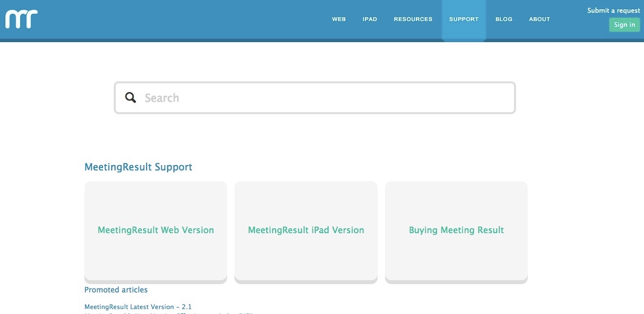Open the Buying Meeting Result card
Image resolution: width=644 pixels, height=314 pixels.
tap(456, 230)
